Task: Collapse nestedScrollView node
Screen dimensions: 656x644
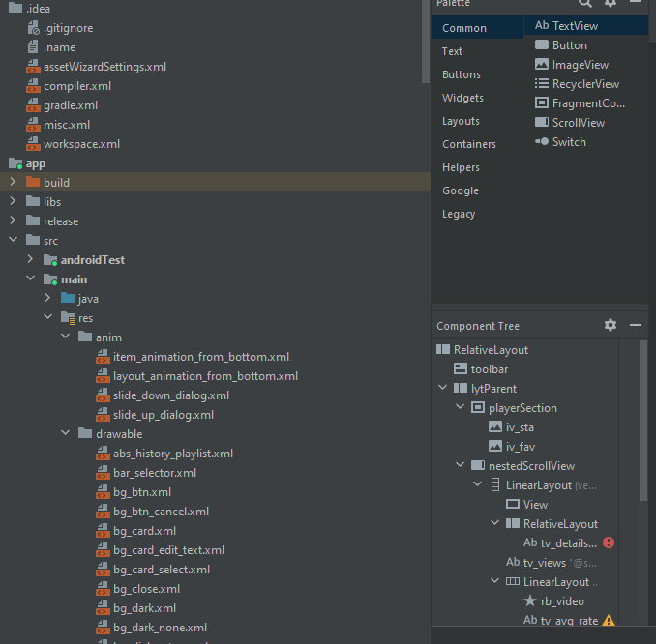Action: click(461, 465)
